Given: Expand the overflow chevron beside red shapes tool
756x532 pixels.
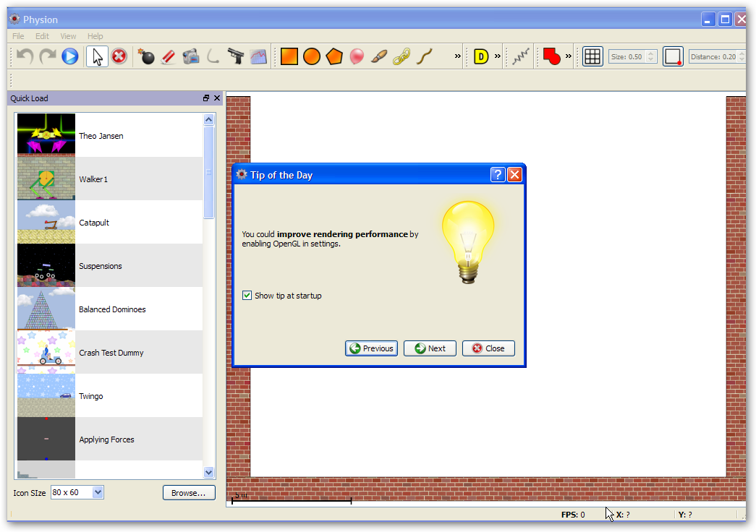Looking at the screenshot, I should click(569, 56).
